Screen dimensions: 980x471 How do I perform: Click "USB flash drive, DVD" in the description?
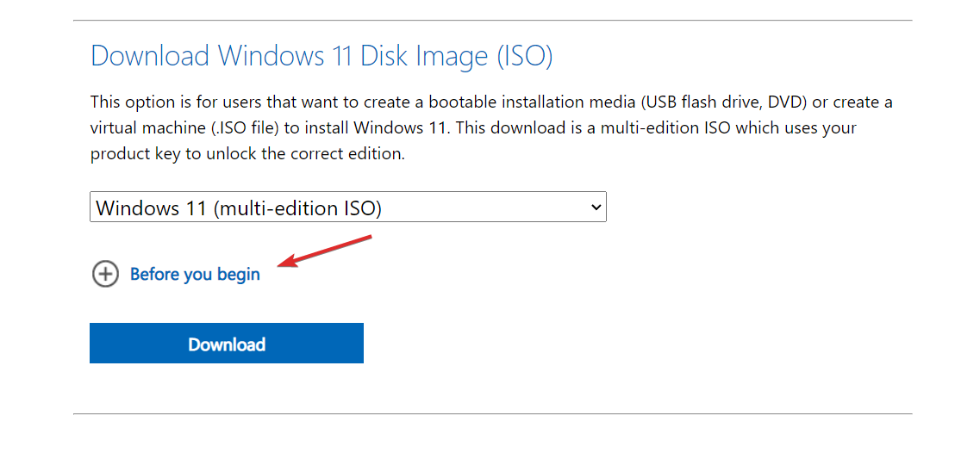click(x=717, y=102)
